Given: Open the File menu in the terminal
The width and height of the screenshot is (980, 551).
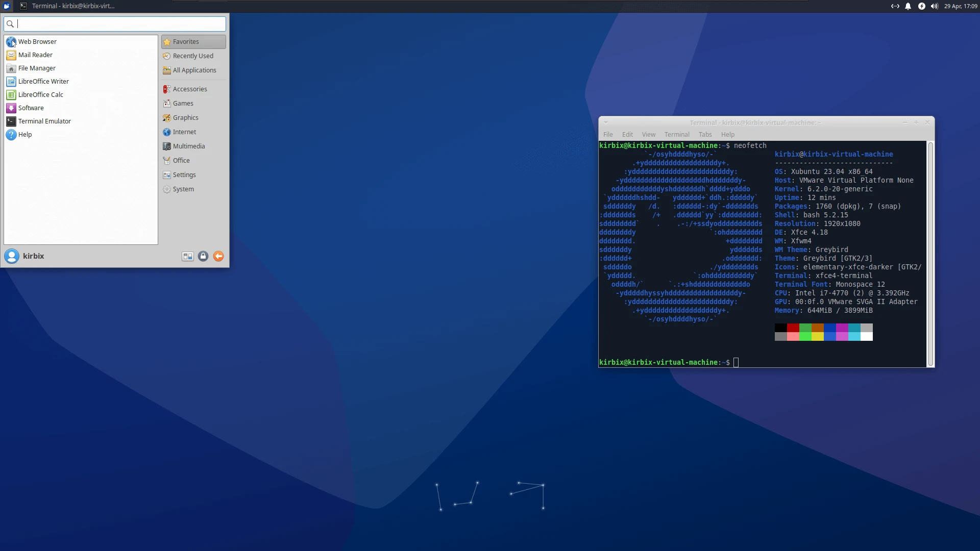Looking at the screenshot, I should [608, 134].
